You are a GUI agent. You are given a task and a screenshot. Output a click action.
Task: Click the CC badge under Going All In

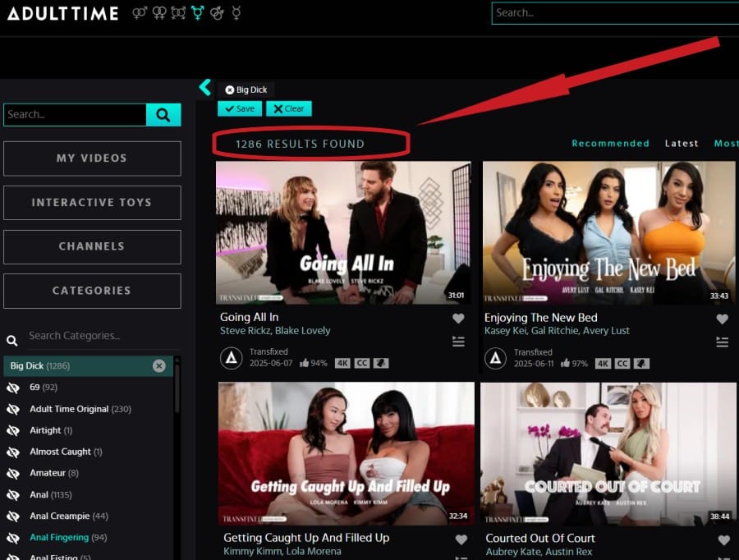point(361,363)
